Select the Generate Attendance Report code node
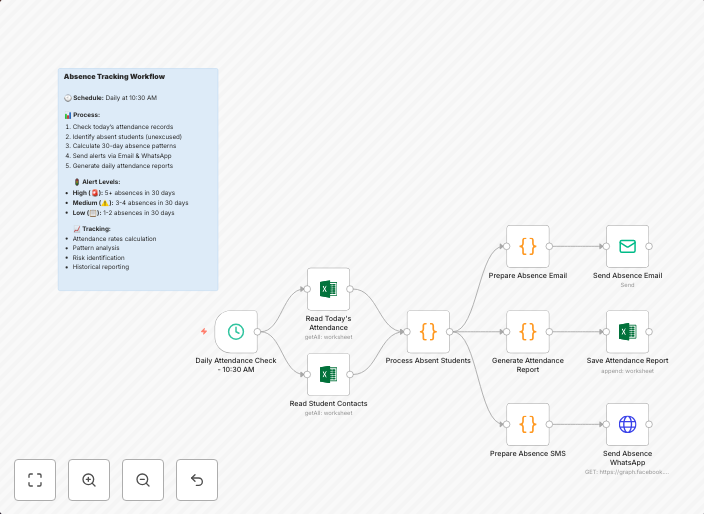Viewport: 704px width, 514px height. [x=527, y=331]
